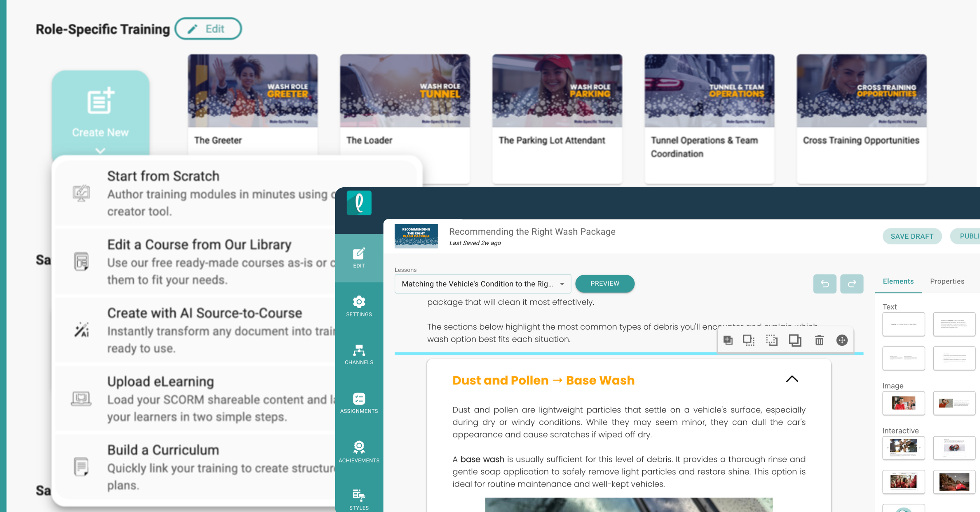Open Achievements ribbon icon

359,452
